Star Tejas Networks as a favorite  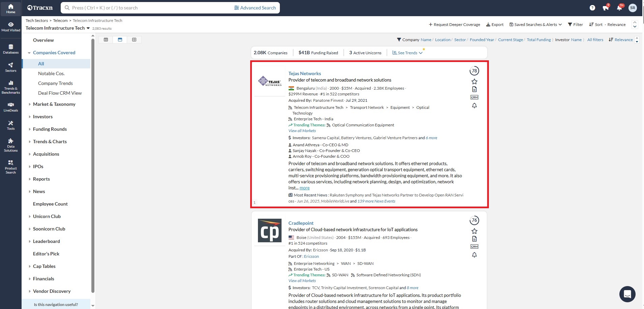click(474, 82)
